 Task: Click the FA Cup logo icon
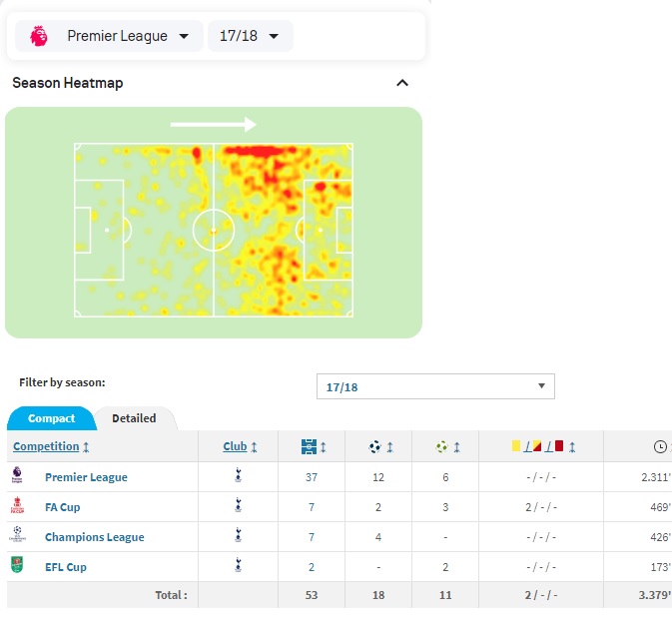click(x=18, y=506)
